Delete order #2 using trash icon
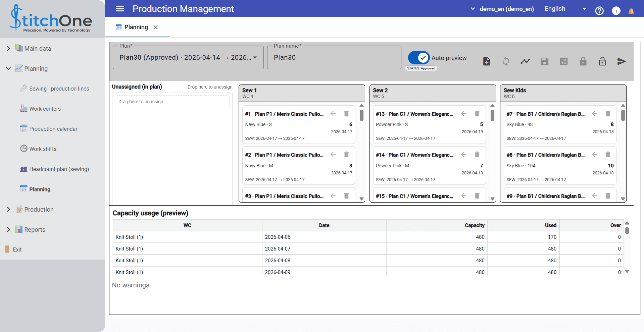 coord(346,155)
